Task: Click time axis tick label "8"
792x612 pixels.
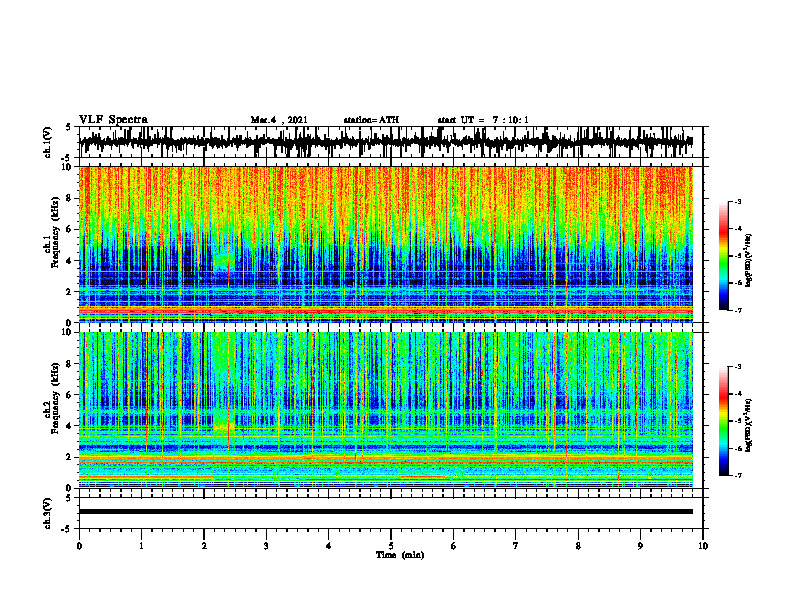Action: pyautogui.click(x=578, y=545)
